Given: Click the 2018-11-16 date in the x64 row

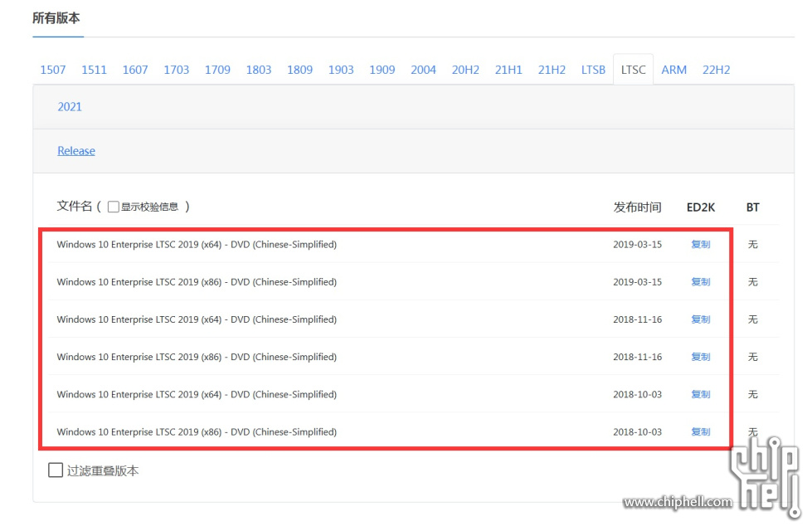Looking at the screenshot, I should tap(638, 319).
